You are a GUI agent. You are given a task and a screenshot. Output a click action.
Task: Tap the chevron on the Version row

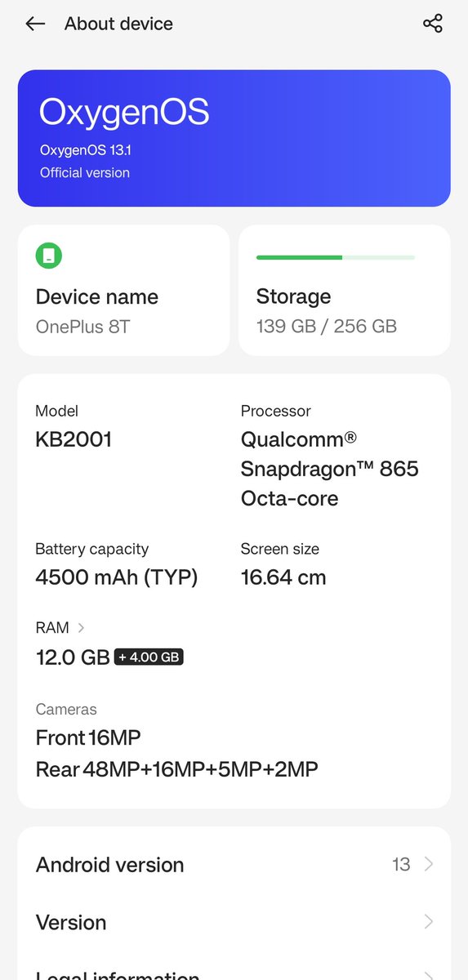[429, 922]
